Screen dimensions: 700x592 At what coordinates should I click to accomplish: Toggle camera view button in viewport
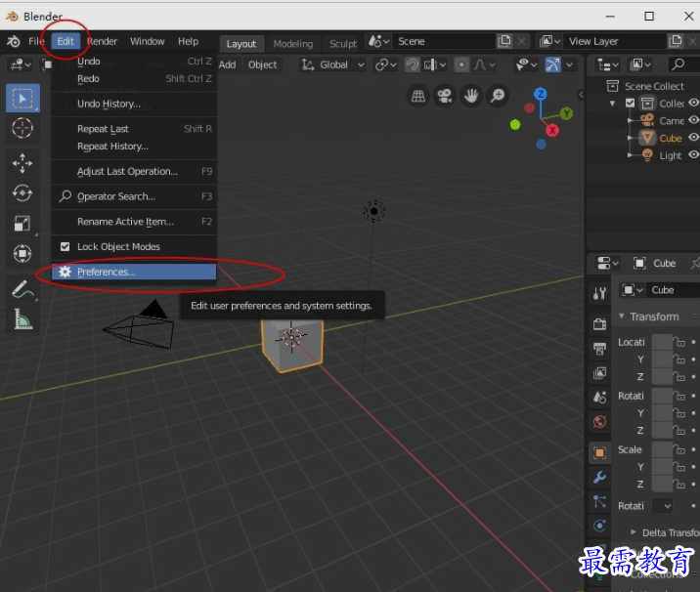[445, 96]
